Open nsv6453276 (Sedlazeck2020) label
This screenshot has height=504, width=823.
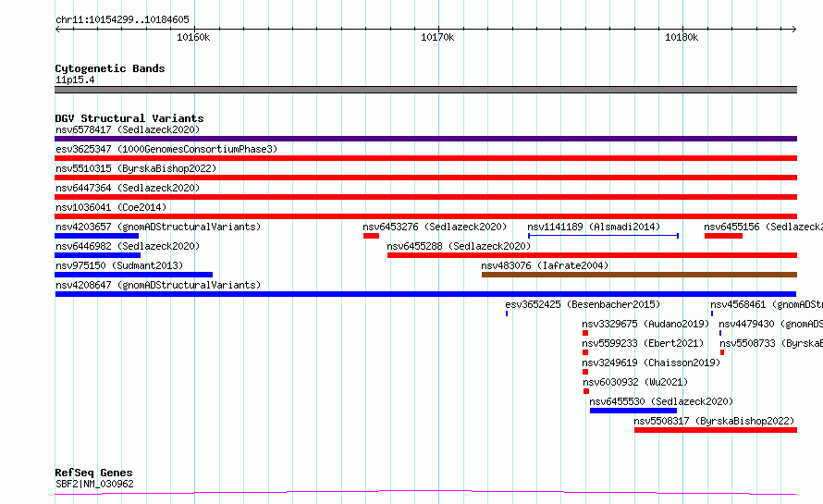[x=435, y=227]
